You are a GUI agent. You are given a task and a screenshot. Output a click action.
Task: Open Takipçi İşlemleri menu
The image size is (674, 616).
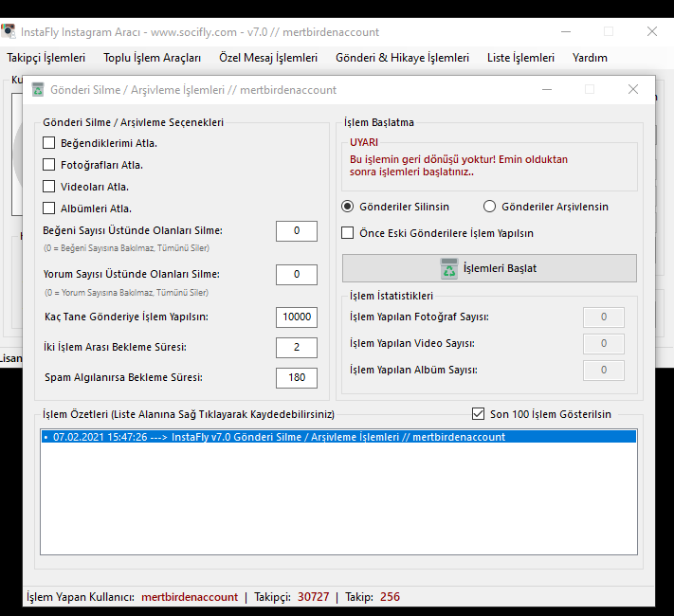pos(46,58)
